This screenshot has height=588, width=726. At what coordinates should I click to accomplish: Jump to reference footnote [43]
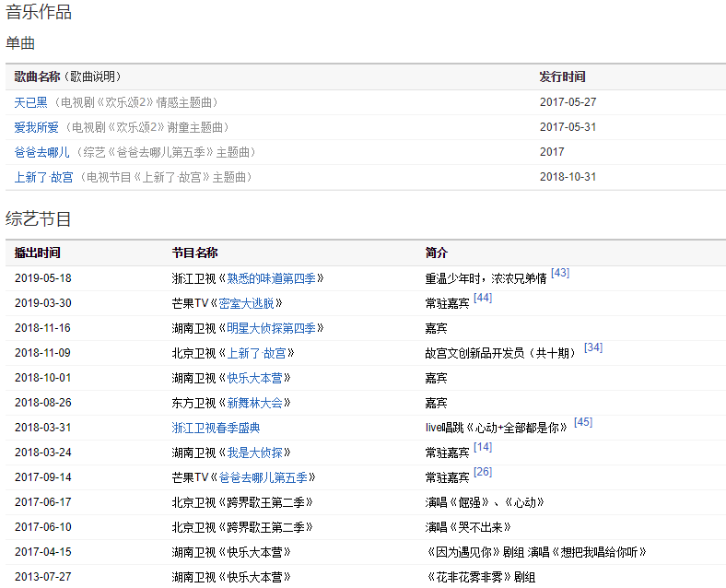pos(560,273)
